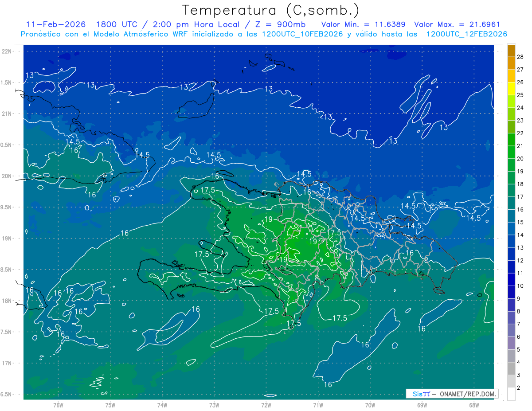Click the gray segment between 3 and 4
Screen dimensions: 532x411
coord(511,369)
